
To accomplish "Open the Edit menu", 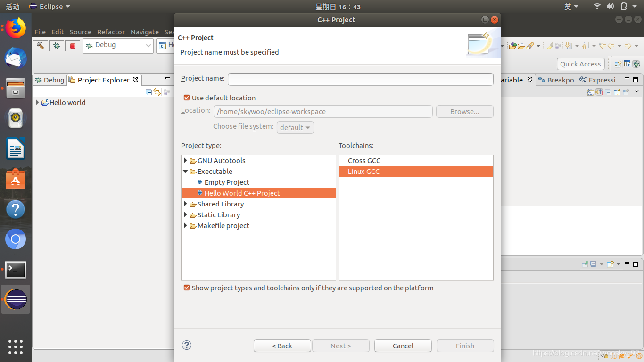I will click(x=58, y=32).
